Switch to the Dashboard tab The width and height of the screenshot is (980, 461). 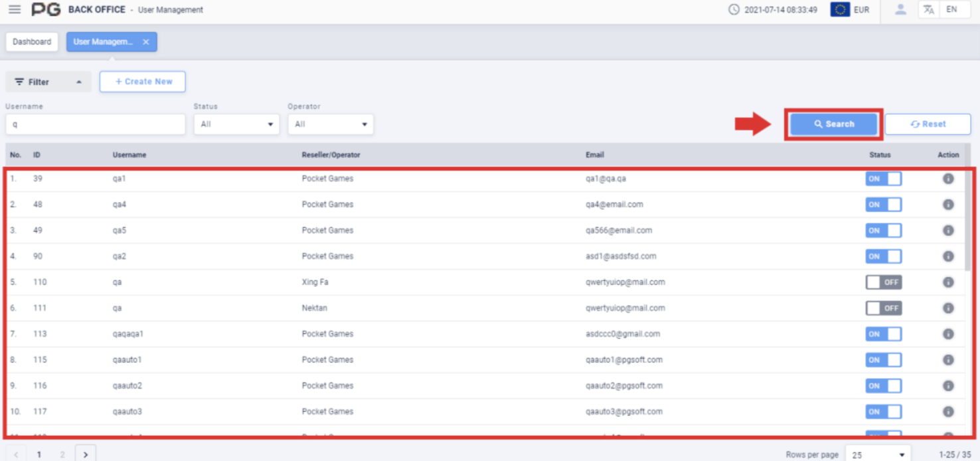click(31, 41)
